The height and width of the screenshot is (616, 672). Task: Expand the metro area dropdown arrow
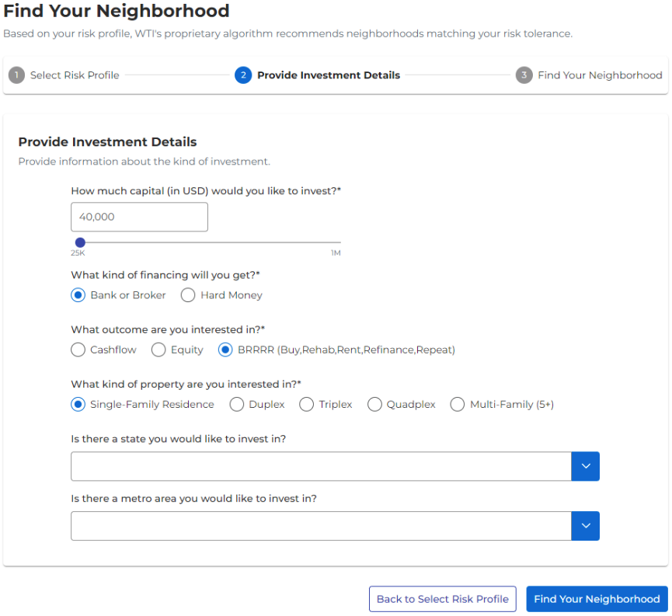click(585, 526)
